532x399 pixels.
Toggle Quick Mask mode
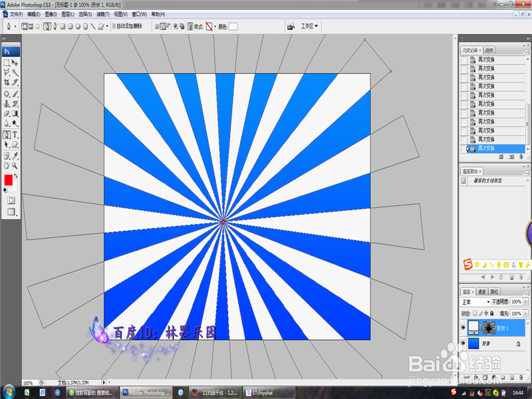11,201
